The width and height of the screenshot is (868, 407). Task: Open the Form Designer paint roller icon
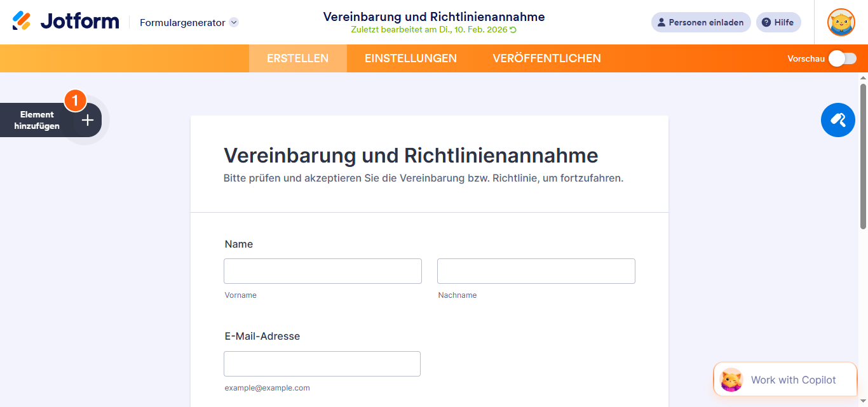tap(837, 119)
